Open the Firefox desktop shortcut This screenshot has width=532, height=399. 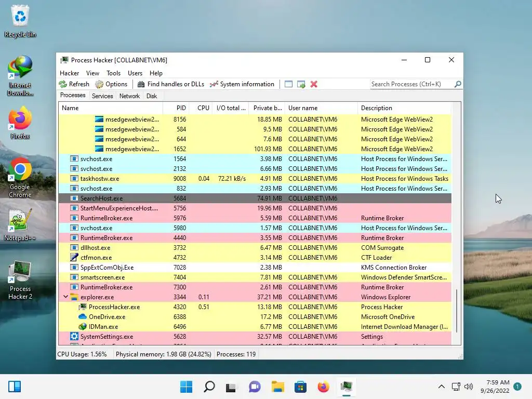20,123
